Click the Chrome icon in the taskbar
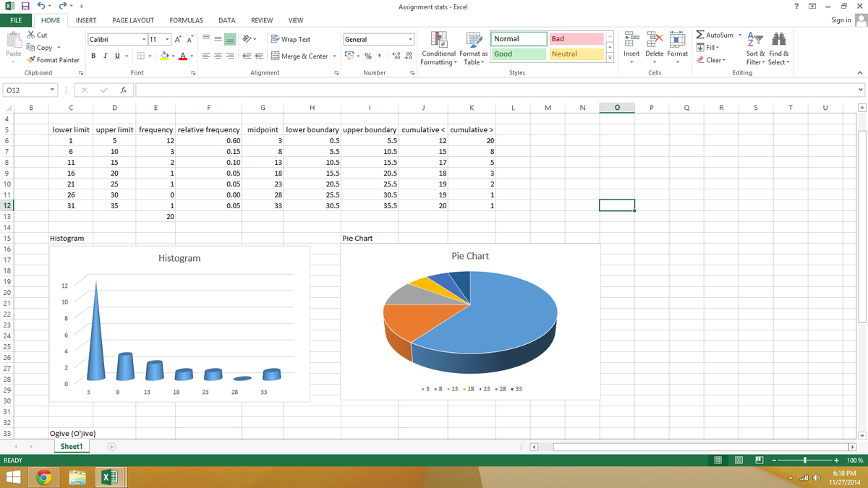This screenshot has height=488, width=868. (x=44, y=477)
